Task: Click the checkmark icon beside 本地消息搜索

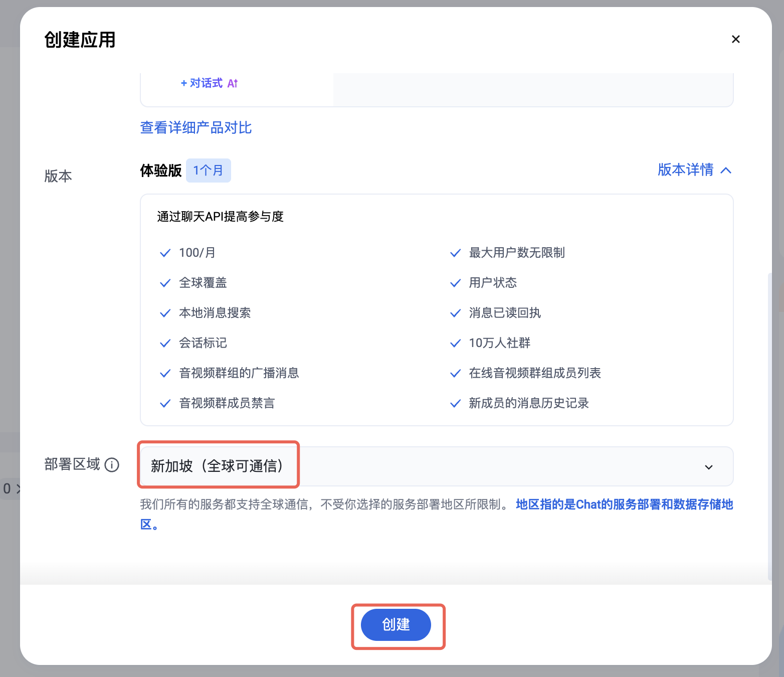Action: [165, 313]
